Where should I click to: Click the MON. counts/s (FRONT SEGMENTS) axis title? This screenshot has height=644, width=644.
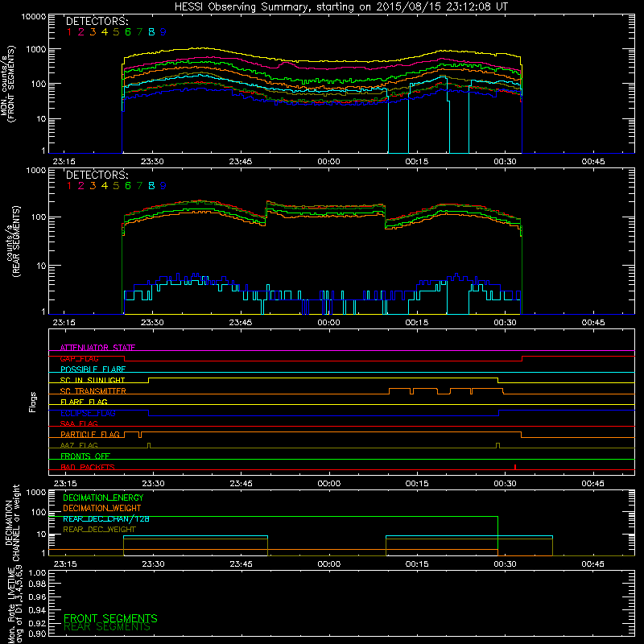(7, 85)
